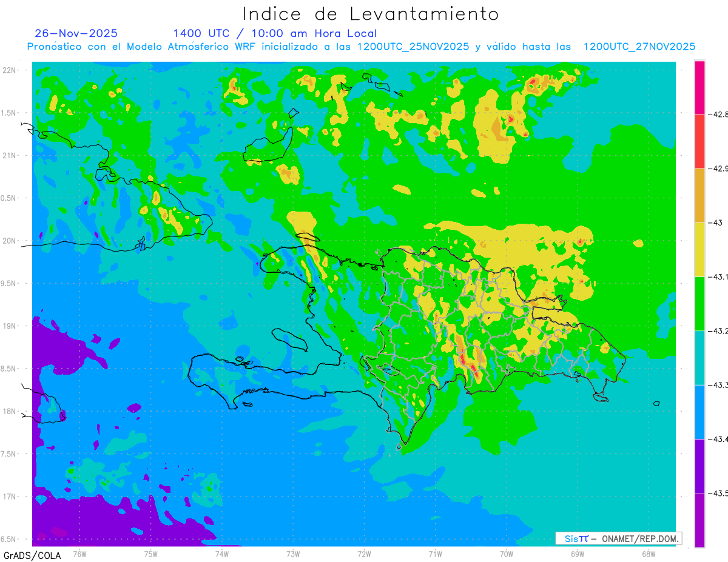The height and width of the screenshot is (562, 728).
Task: Click the '68W' longitude label
Action: pos(649,554)
